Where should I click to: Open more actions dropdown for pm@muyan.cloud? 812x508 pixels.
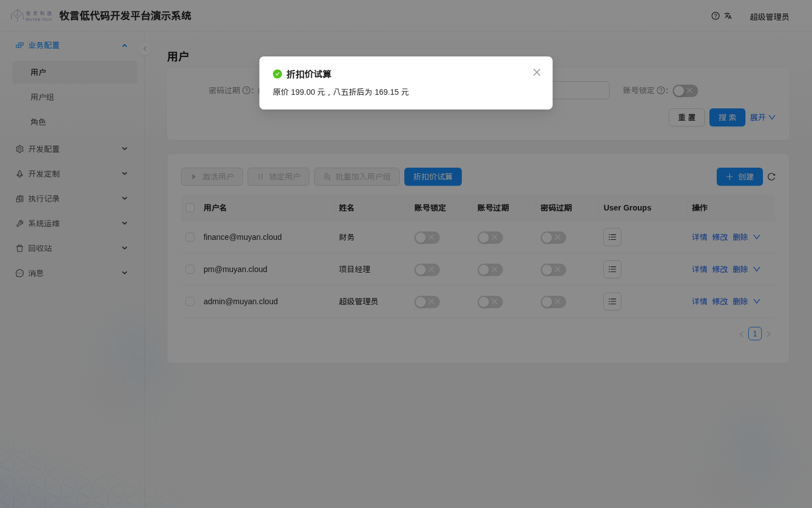(x=757, y=269)
